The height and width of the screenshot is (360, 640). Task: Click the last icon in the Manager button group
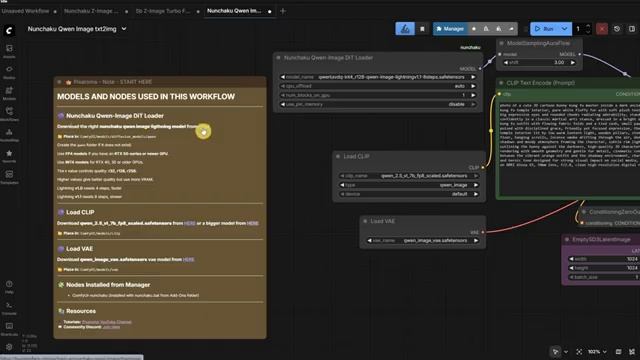[511, 29]
